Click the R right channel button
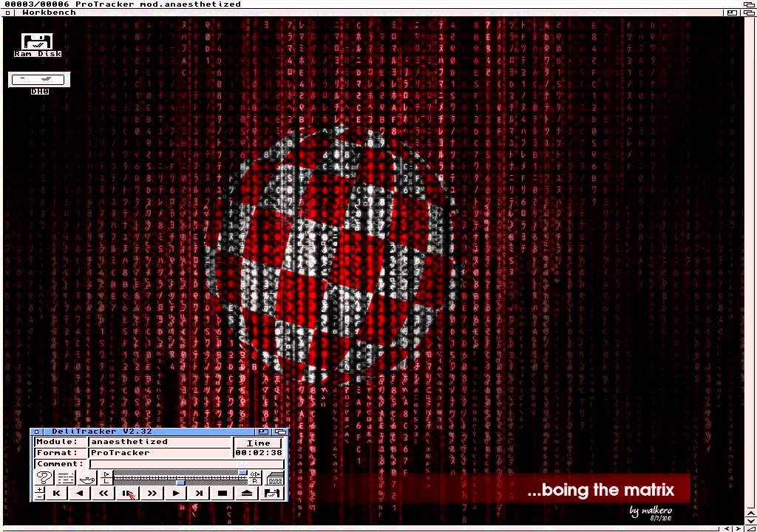This screenshot has width=757, height=532. click(x=255, y=481)
